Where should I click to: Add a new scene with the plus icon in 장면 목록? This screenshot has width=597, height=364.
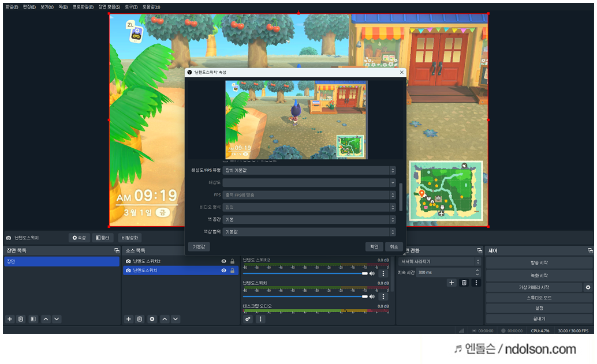[10, 319]
